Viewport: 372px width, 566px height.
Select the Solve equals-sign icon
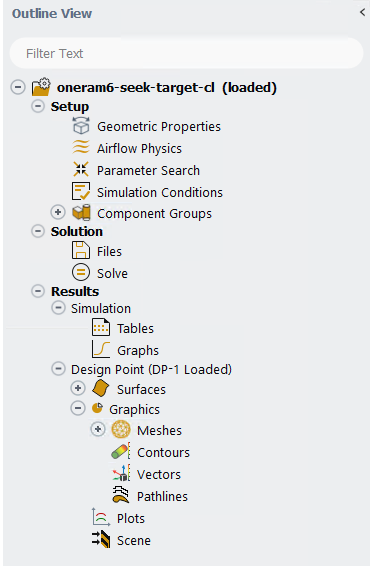81,272
